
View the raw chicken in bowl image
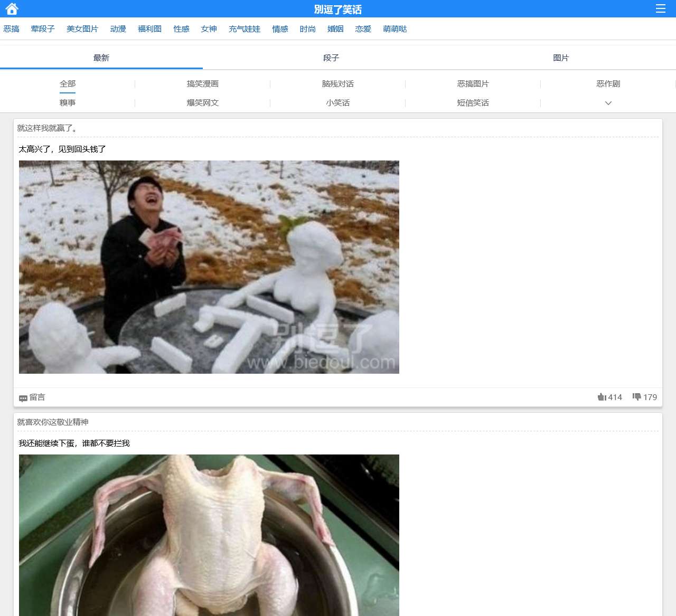pos(209,535)
